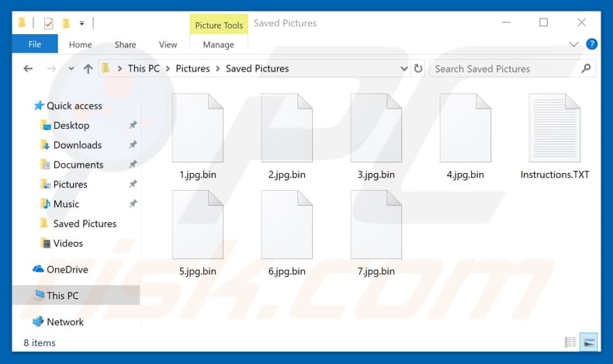Open the File menu
613x364 pixels.
[x=35, y=44]
